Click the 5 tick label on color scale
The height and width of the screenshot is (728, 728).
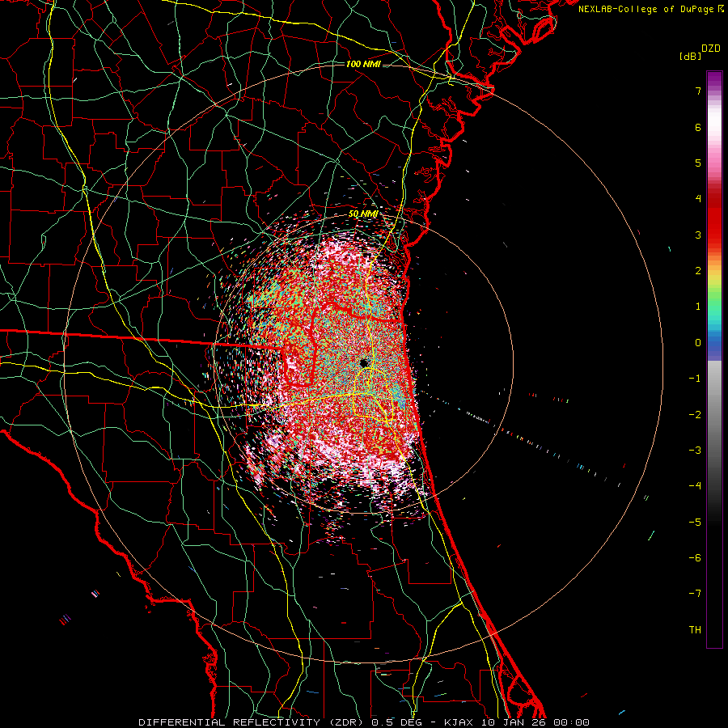point(698,163)
